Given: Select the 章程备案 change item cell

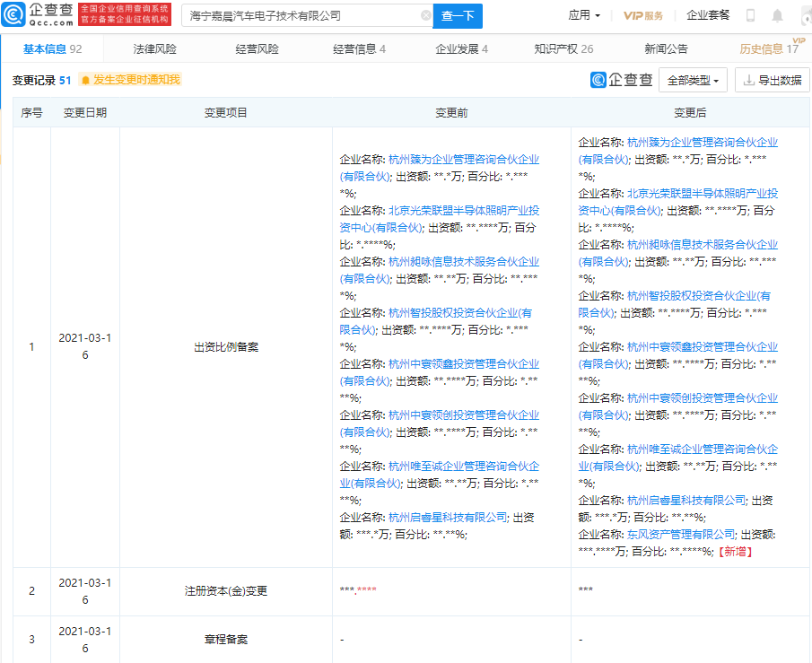Looking at the screenshot, I should [226, 640].
